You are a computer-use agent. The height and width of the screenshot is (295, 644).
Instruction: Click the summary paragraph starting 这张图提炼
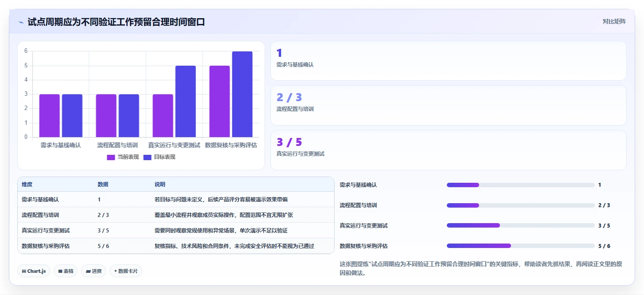pyautogui.click(x=481, y=268)
